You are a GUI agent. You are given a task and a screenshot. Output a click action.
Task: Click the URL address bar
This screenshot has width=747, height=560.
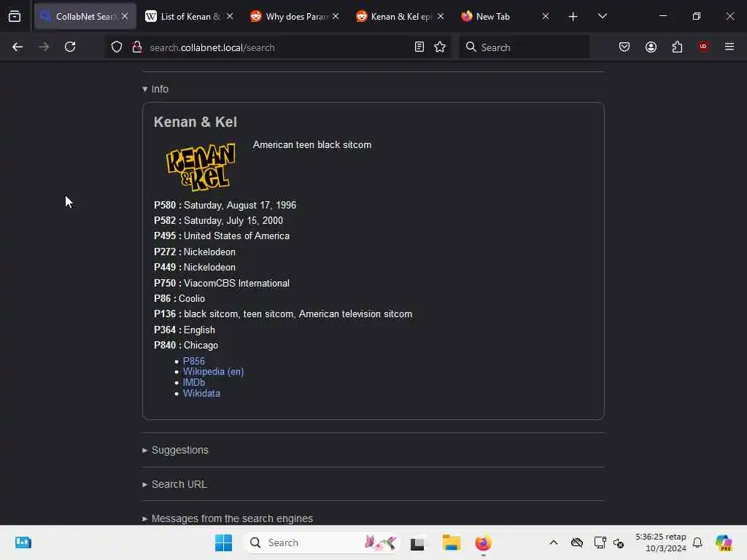279,47
